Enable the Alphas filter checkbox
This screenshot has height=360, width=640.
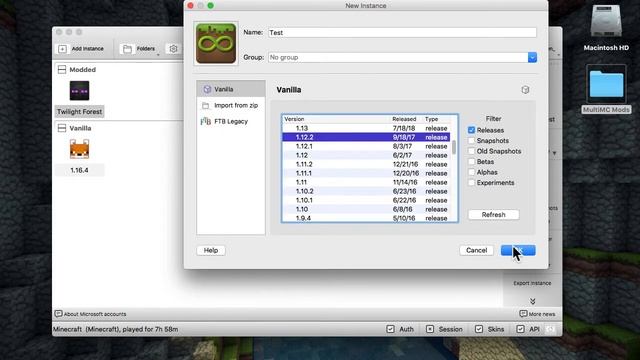coord(471,172)
